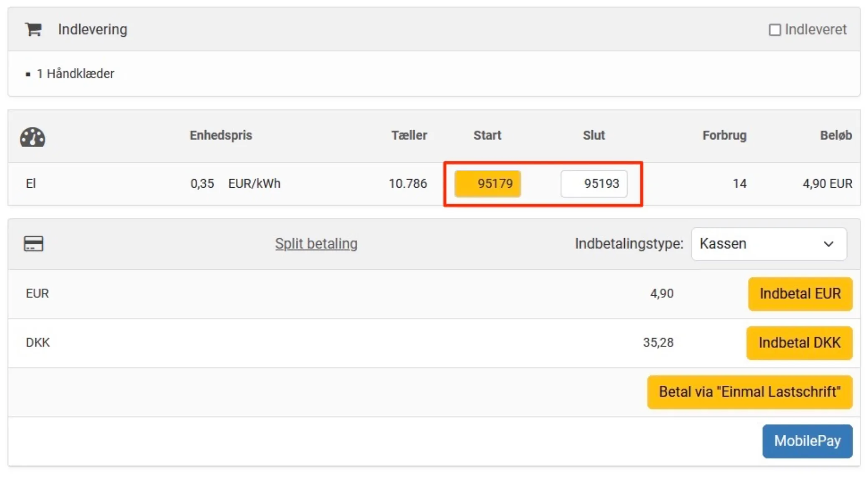Click the credit card payment icon

tap(33, 244)
